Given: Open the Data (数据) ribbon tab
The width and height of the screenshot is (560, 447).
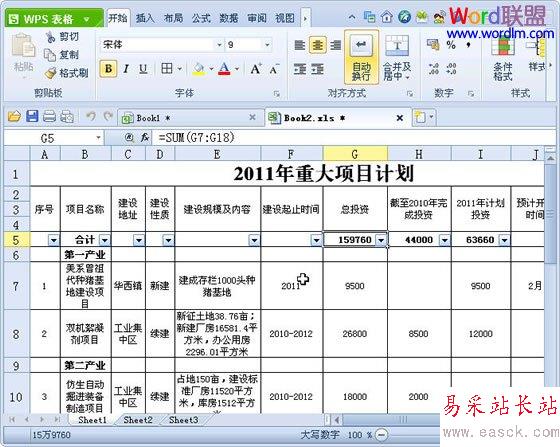Looking at the screenshot, I should point(229,18).
